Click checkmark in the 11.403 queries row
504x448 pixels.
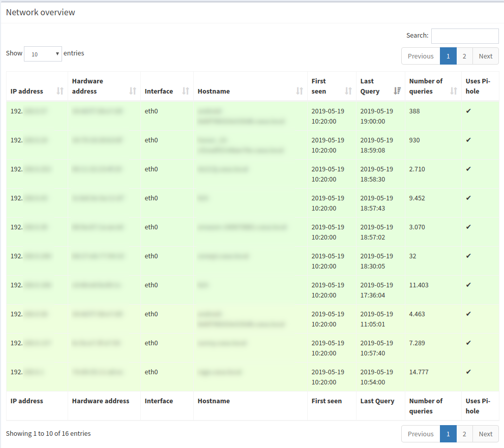pos(468,284)
